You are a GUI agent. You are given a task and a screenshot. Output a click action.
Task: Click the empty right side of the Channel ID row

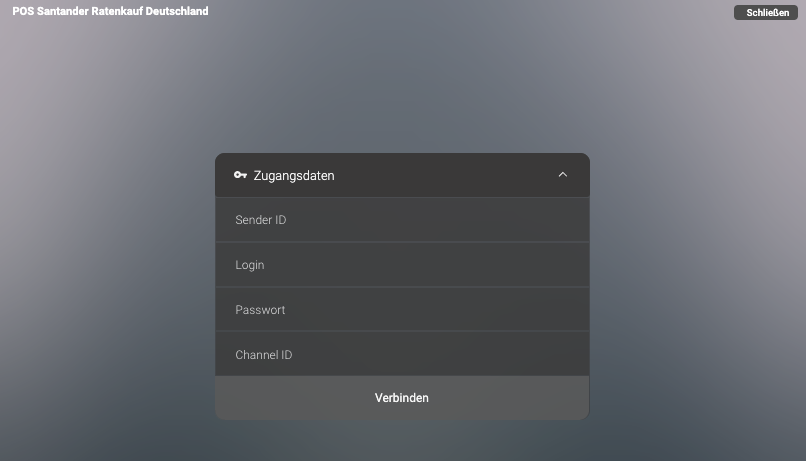click(488, 354)
